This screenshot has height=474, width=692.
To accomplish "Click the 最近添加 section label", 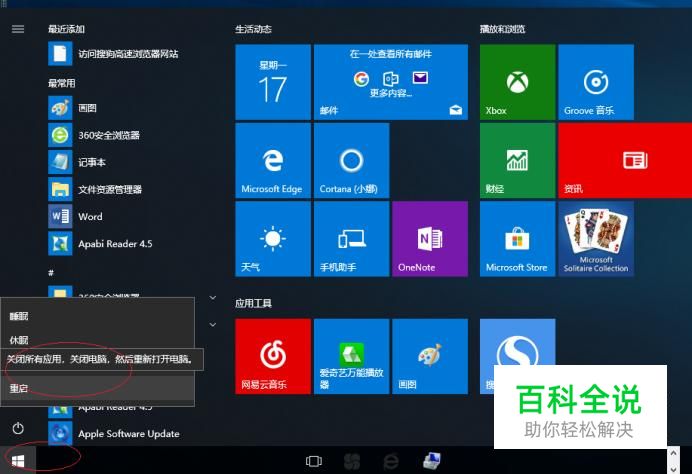I will 66,29.
